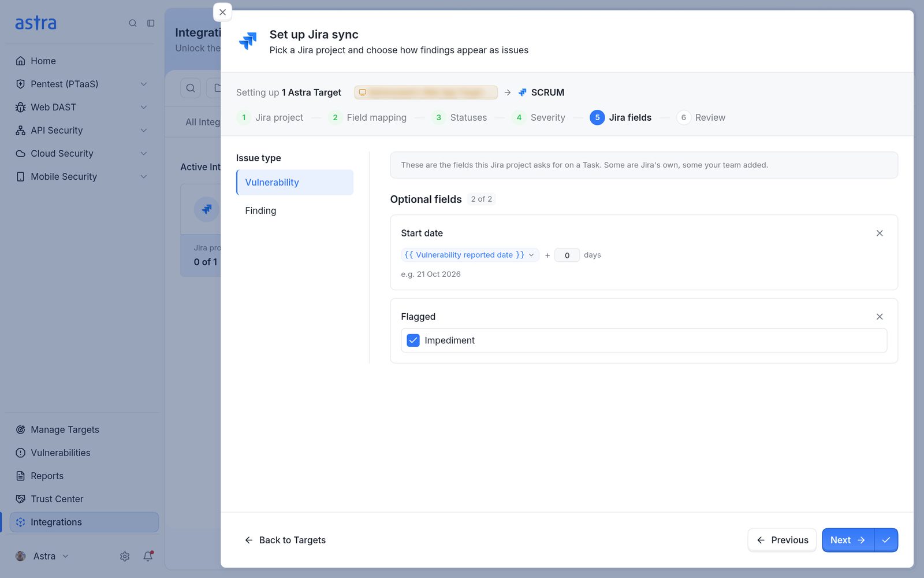Go to the Jira project step
Screen dimensions: 924x578
click(270, 117)
